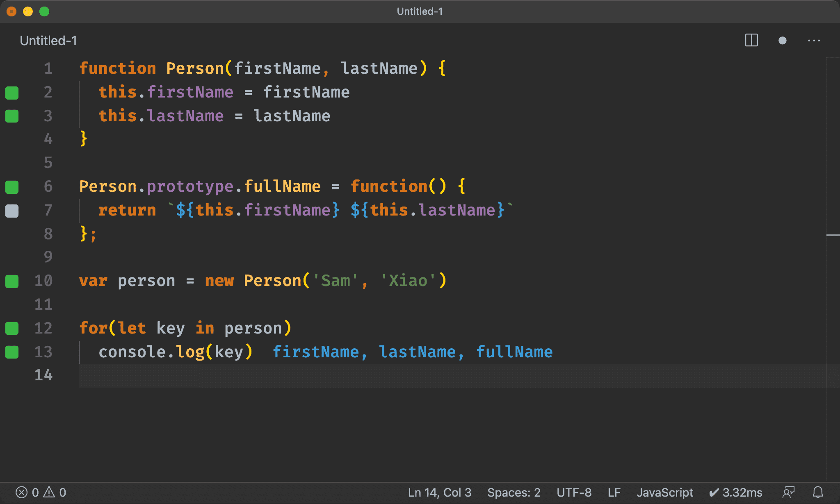Open the notifications bell

[818, 492]
